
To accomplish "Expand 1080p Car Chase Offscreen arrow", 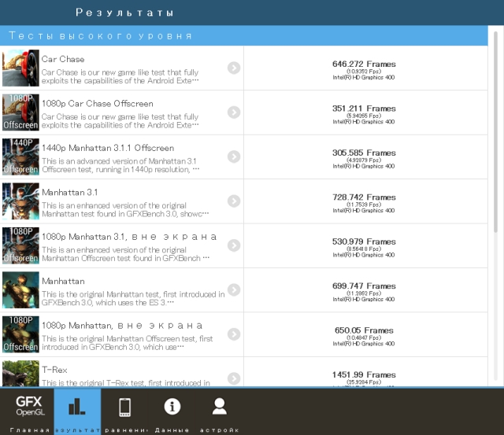I will (x=234, y=112).
